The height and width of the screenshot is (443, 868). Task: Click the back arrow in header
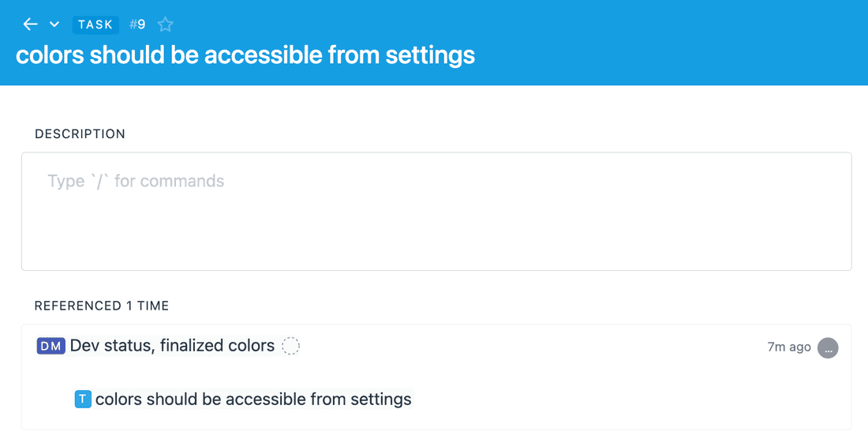tap(31, 24)
